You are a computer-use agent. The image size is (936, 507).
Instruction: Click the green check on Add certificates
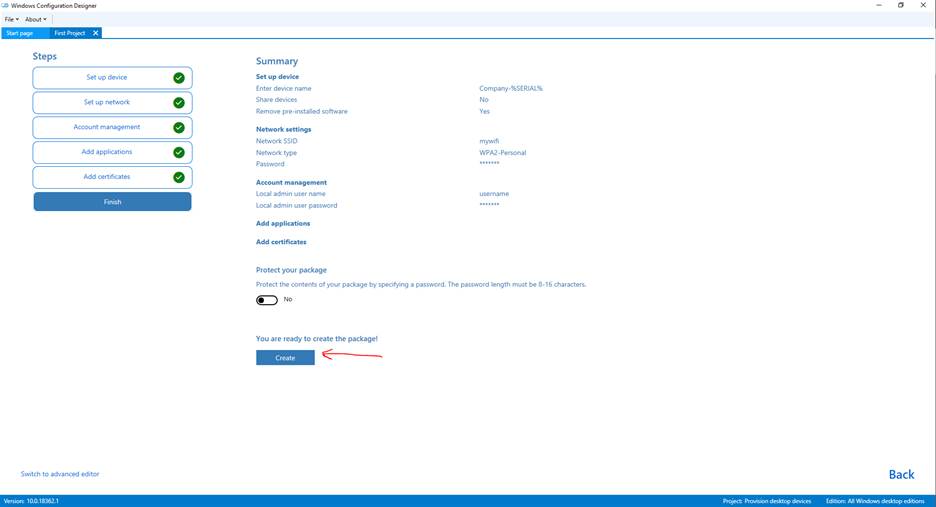(x=178, y=177)
